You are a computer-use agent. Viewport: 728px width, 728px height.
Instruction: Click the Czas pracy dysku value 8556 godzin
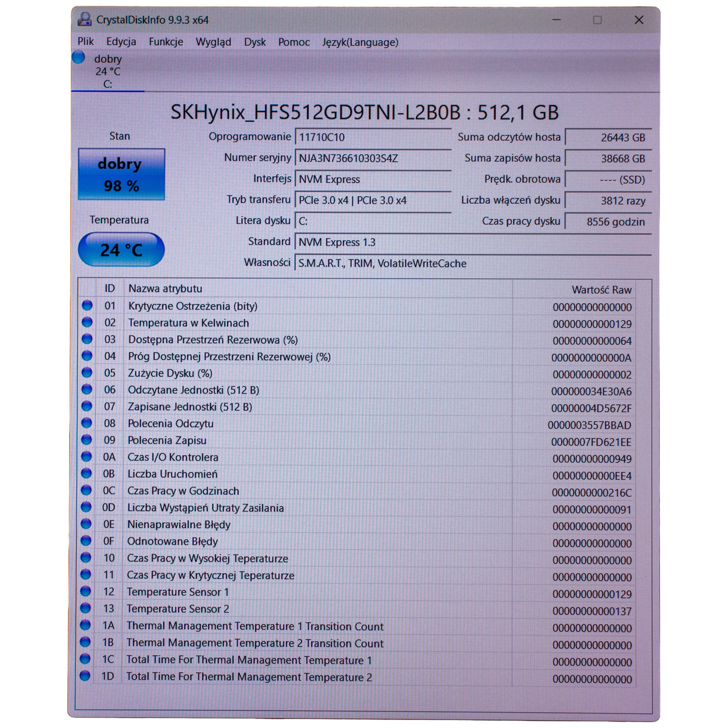[x=608, y=222]
